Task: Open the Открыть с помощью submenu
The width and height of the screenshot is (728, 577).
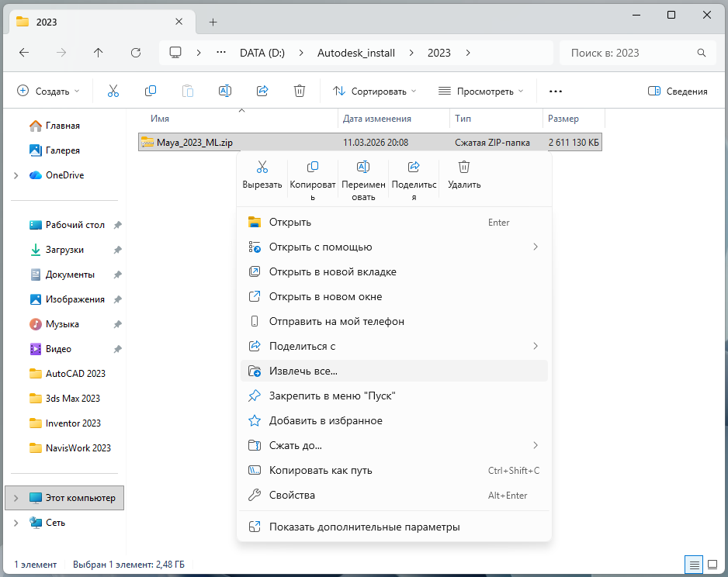Action: (x=394, y=247)
